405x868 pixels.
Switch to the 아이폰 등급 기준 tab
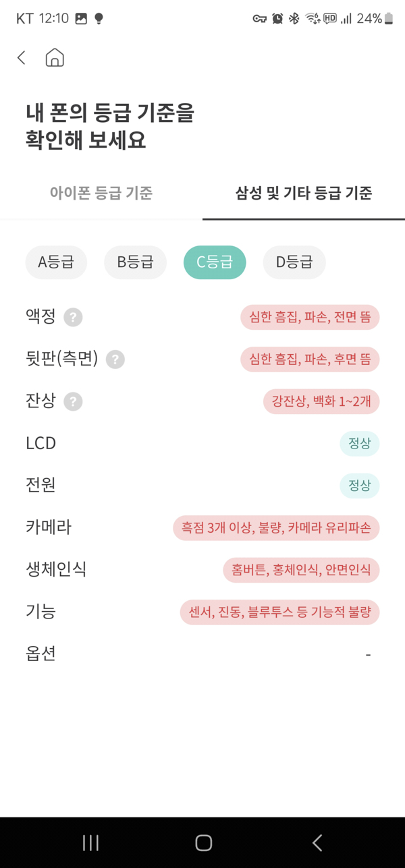coord(101,193)
